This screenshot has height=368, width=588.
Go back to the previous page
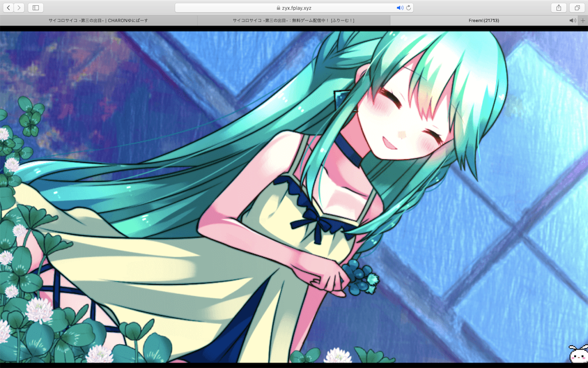(8, 7)
